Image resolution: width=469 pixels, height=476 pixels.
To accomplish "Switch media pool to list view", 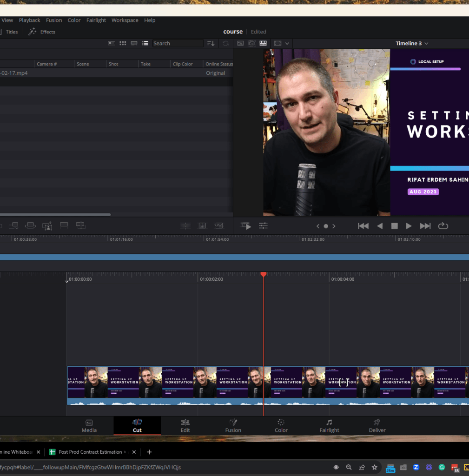I will tap(145, 43).
